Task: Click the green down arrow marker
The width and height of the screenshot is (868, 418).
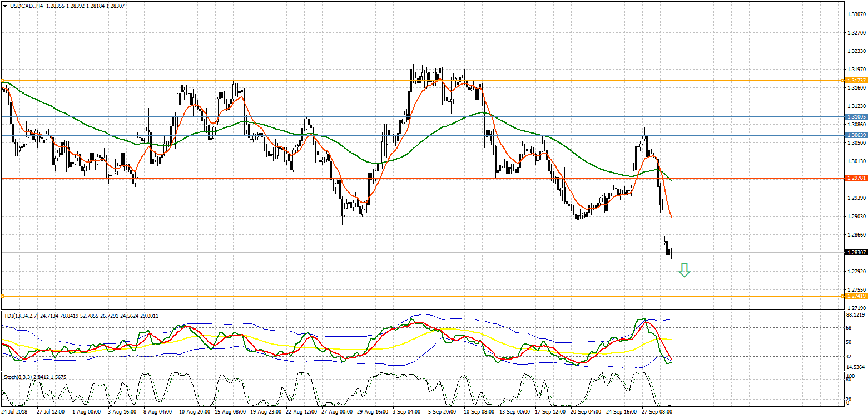Action: point(685,271)
